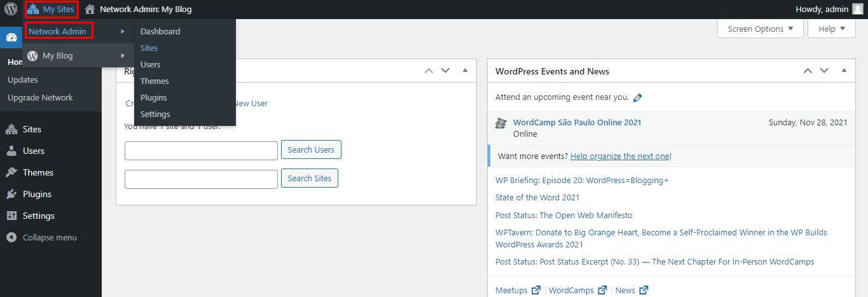Click the New User link

252,103
